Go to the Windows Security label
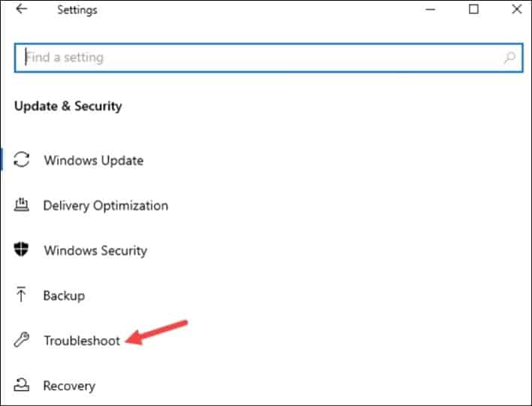The width and height of the screenshot is (532, 406). [95, 250]
